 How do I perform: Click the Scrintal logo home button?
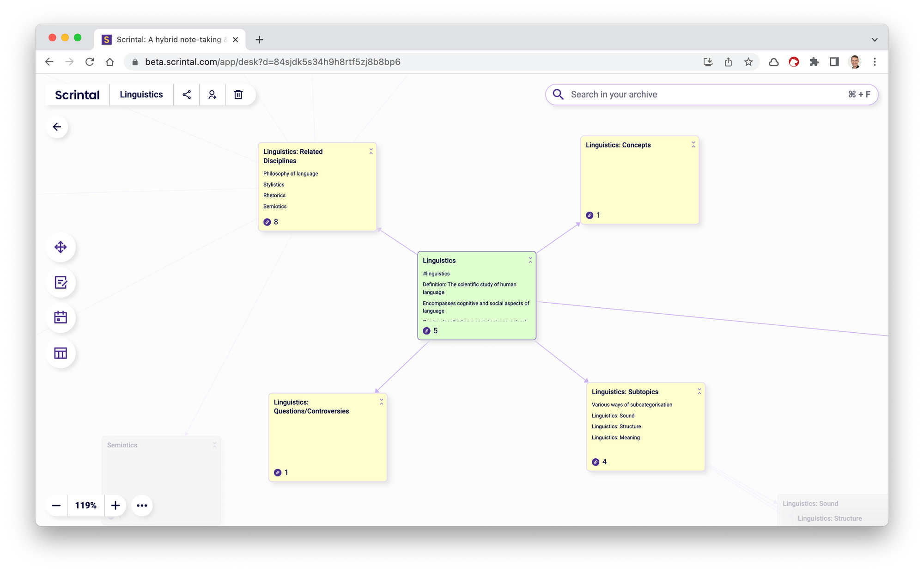coord(77,95)
